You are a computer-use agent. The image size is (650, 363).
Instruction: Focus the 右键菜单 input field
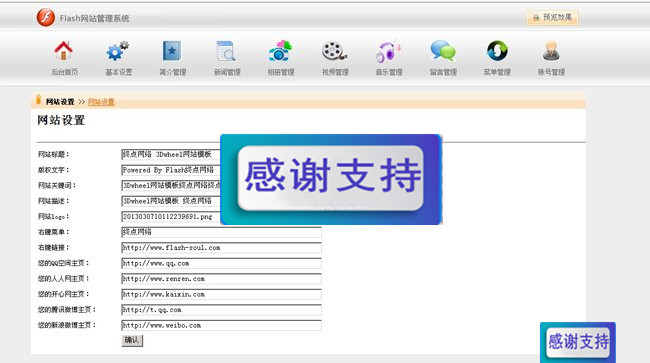point(221,232)
